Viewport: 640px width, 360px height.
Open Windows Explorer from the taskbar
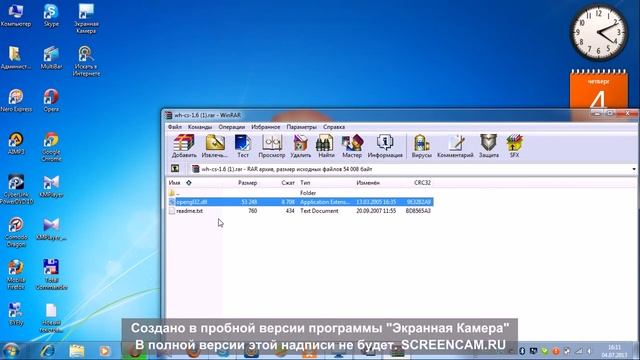(x=76, y=351)
